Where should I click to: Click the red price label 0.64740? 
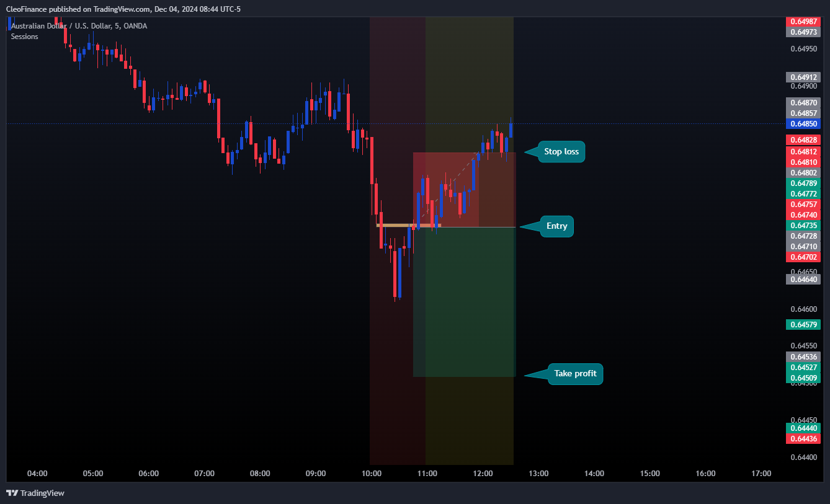point(803,215)
